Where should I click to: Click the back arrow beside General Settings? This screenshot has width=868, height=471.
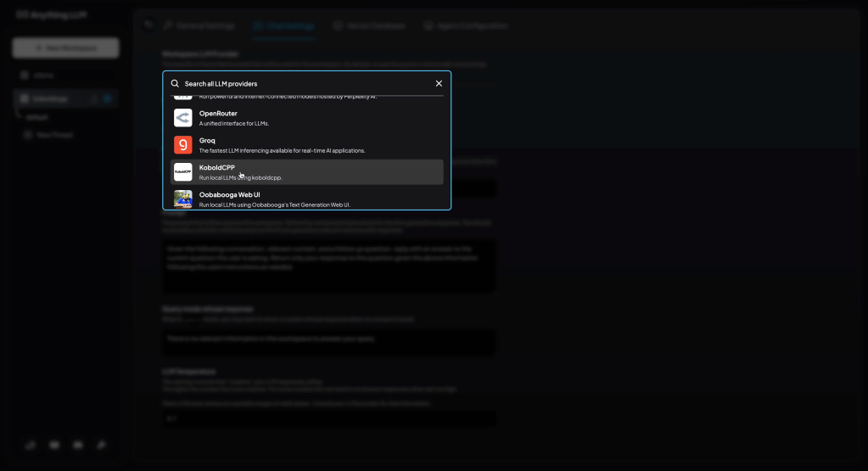(x=148, y=25)
